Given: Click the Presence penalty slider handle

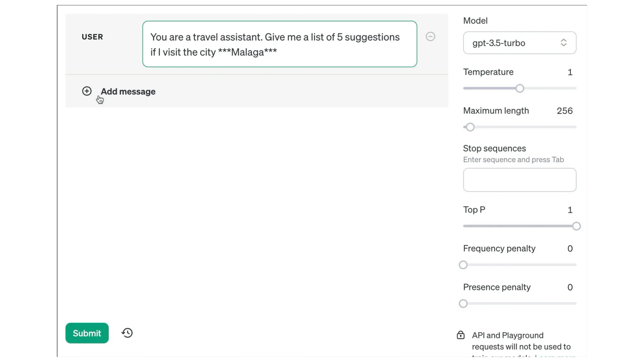Looking at the screenshot, I should point(463,304).
